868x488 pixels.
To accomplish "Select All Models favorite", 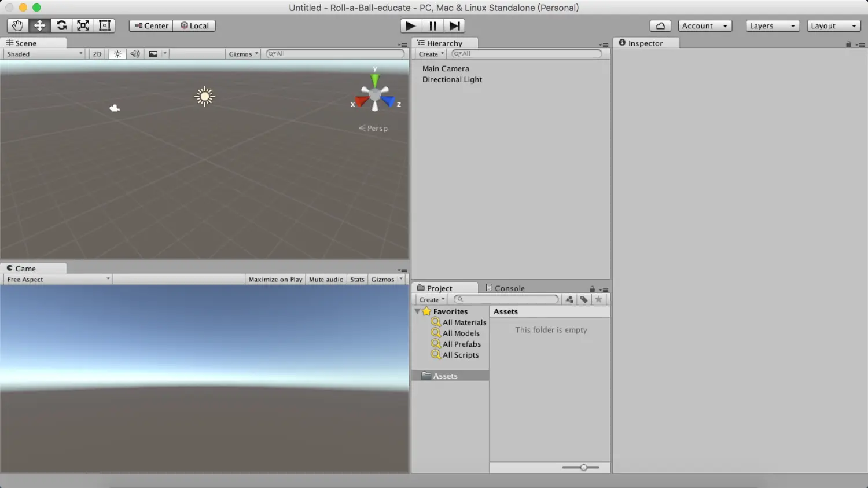I will tap(455, 333).
